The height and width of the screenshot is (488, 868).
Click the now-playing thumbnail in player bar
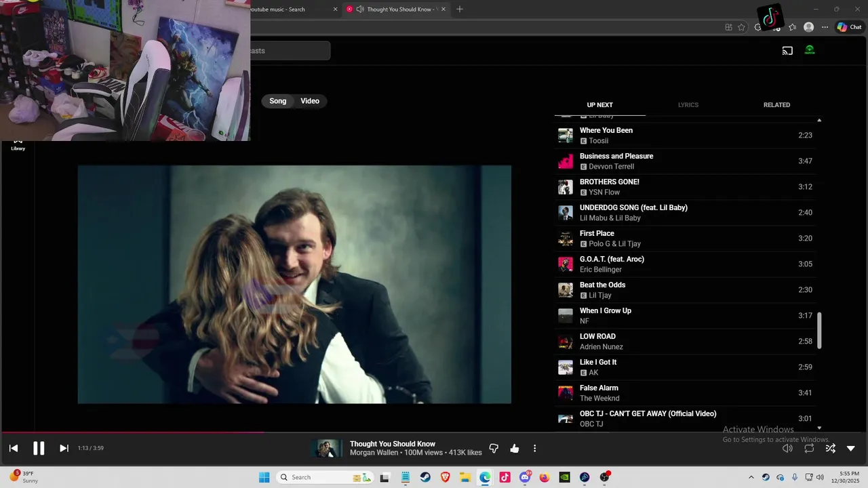[x=327, y=448]
